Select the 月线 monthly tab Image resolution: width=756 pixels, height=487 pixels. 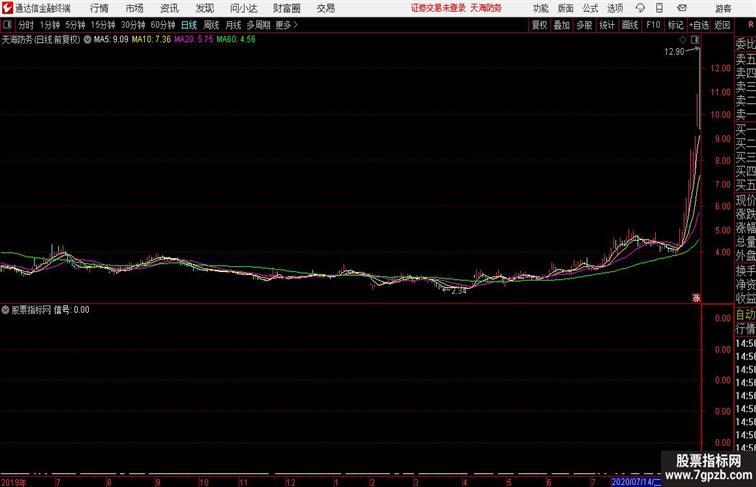233,25
